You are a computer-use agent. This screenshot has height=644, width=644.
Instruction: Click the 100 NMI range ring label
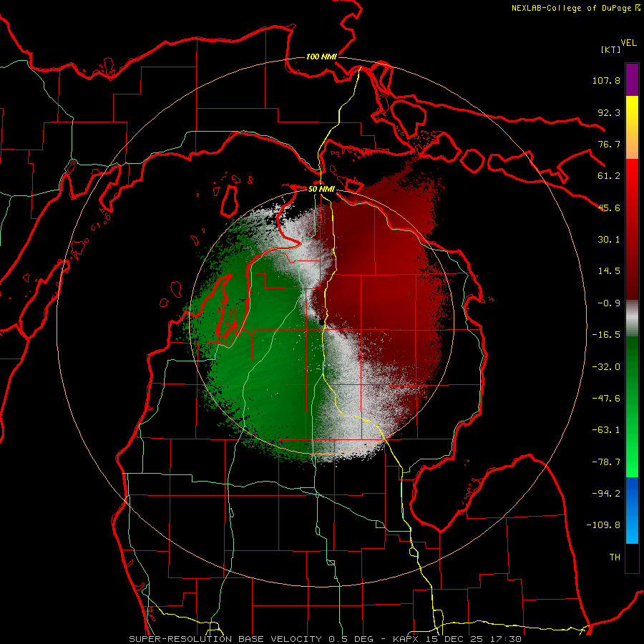321,57
